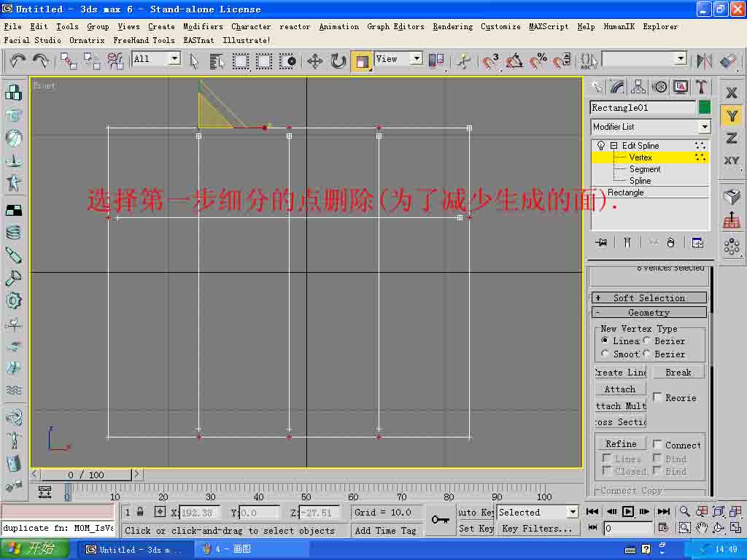The height and width of the screenshot is (560, 747).
Task: Select the Move tool in toolbar
Action: [x=314, y=61]
